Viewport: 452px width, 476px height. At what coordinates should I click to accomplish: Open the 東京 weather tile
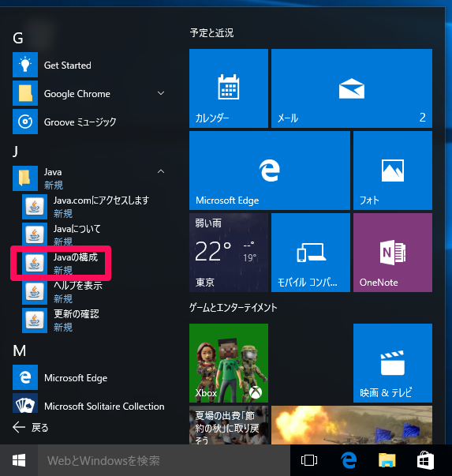point(229,253)
